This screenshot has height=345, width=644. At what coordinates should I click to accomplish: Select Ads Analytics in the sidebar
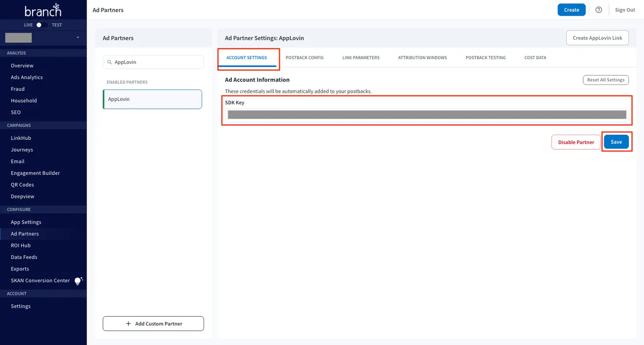[x=27, y=77]
